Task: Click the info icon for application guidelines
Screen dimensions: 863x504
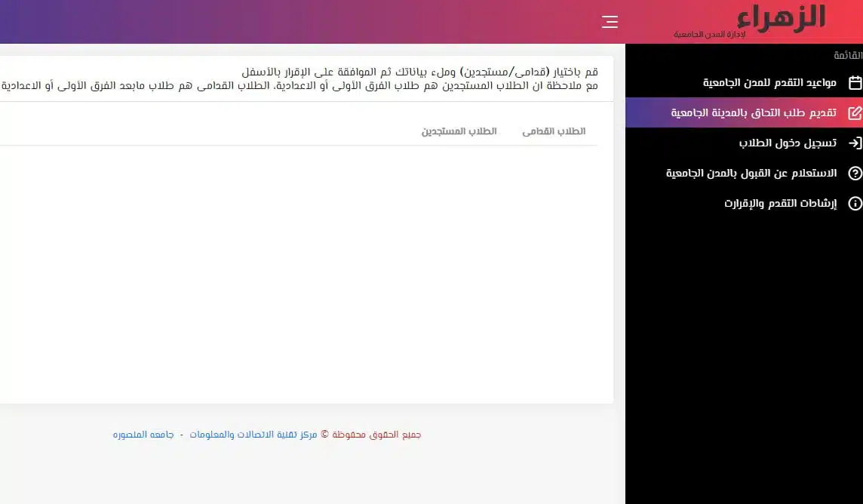Action: click(855, 204)
